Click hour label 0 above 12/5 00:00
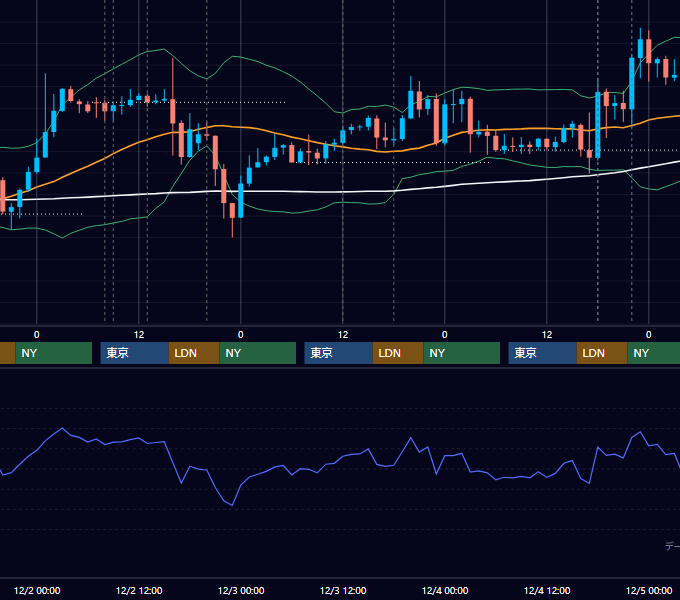 point(649,335)
